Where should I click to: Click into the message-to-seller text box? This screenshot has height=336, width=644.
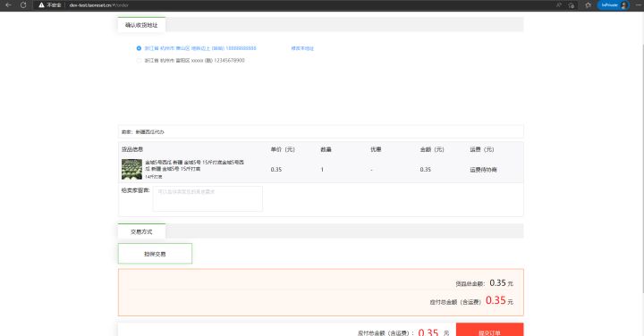tap(208, 198)
